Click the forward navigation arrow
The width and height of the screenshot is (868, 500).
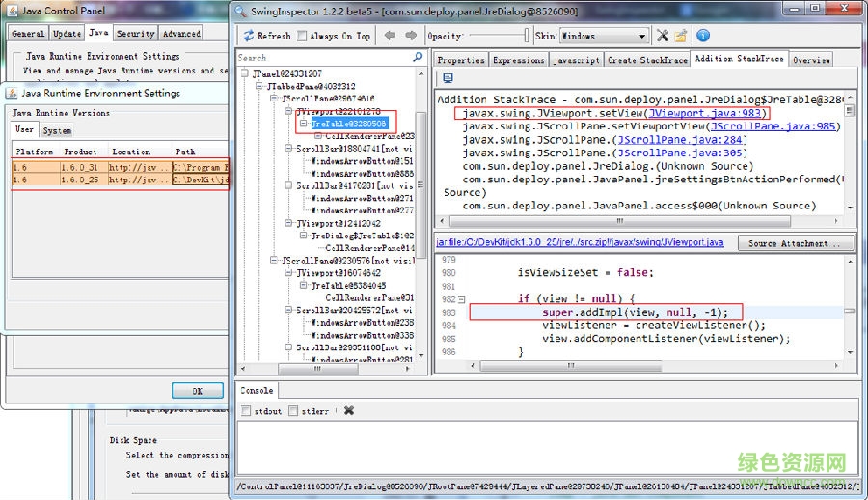[x=409, y=36]
